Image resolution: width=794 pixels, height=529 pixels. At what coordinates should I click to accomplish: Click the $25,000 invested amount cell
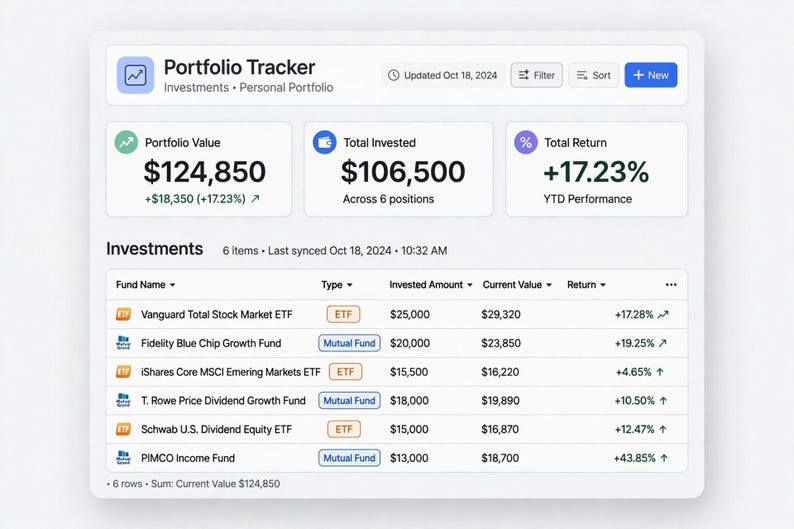click(x=410, y=314)
